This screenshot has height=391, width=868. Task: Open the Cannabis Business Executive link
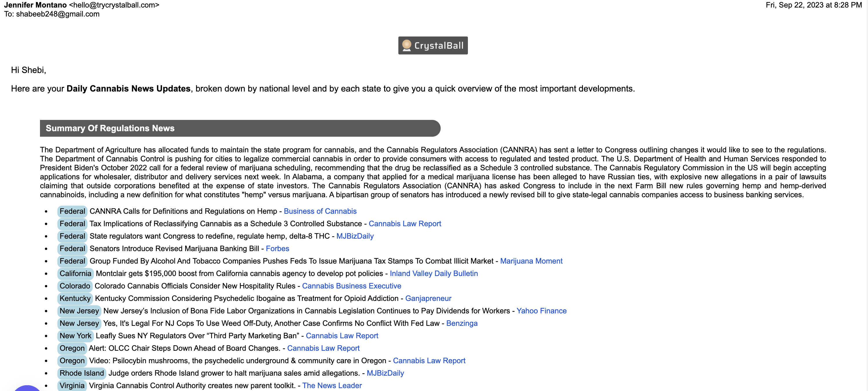(x=351, y=286)
